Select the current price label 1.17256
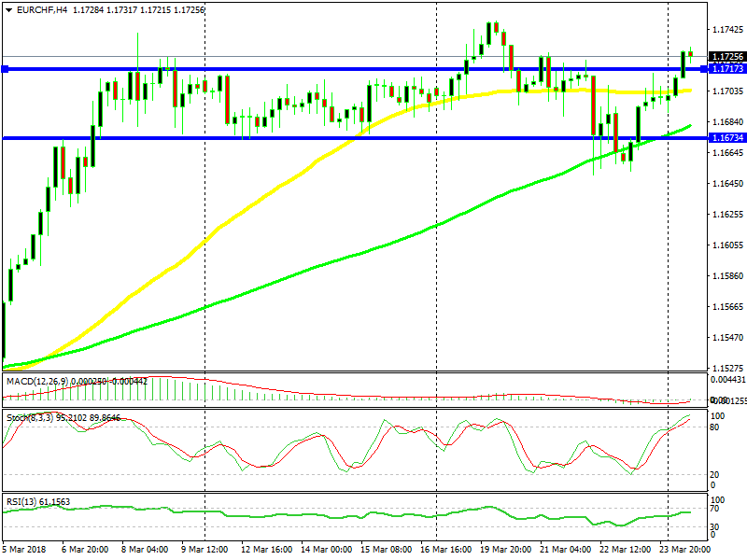 [727, 57]
